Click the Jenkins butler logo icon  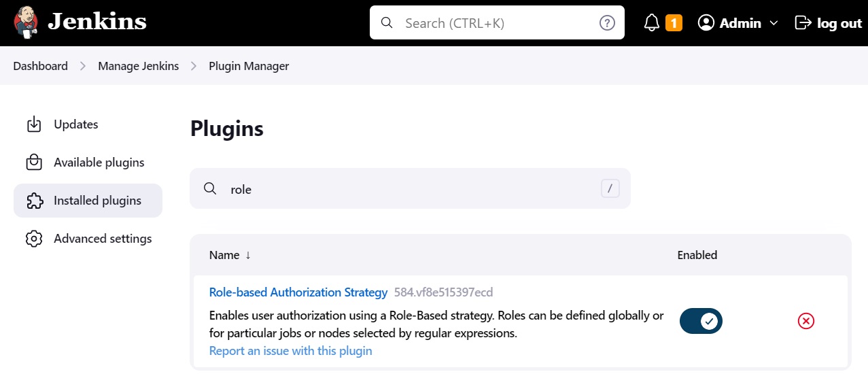27,22
